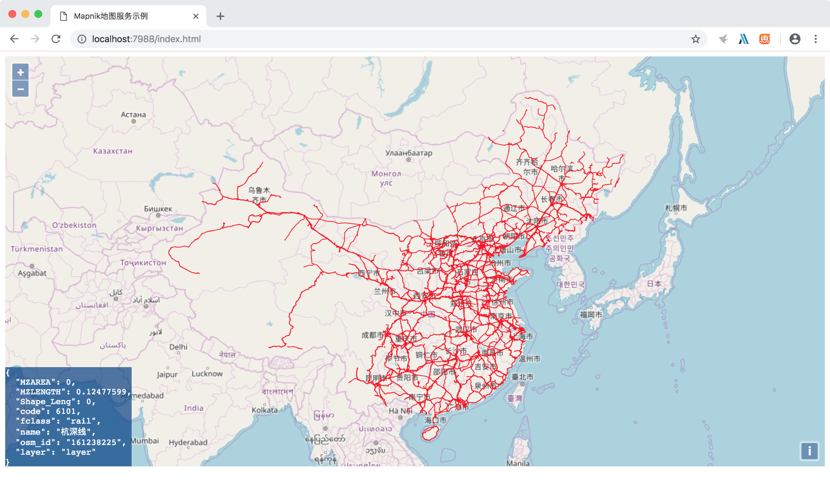830x504 pixels.
Task: Zoom in with the map plus button
Action: (x=20, y=72)
